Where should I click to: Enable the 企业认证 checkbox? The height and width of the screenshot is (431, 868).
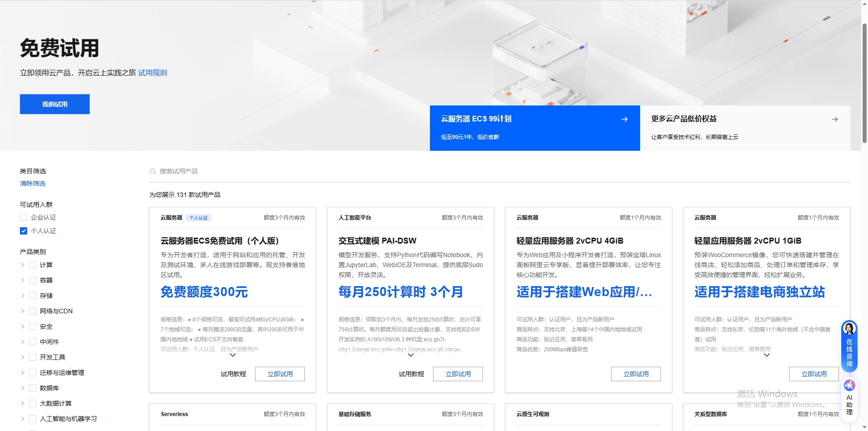pyautogui.click(x=24, y=217)
